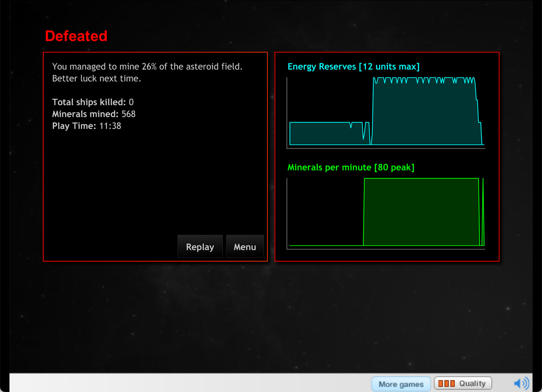This screenshot has width=542, height=392.
Task: Click the red Defeated heading
Action: [x=76, y=36]
